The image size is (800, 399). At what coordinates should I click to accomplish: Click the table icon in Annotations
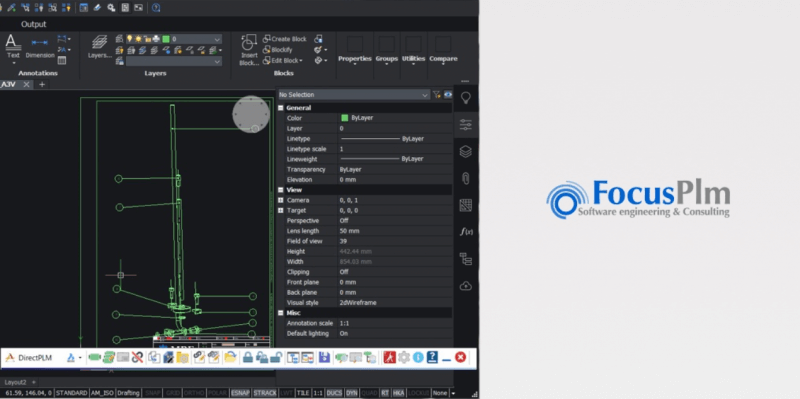pos(62,60)
